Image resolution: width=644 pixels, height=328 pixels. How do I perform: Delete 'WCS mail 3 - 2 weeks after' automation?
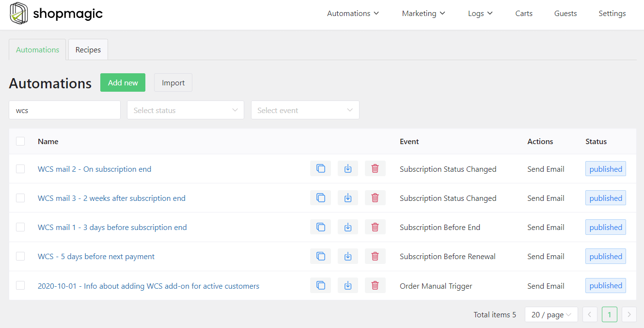375,198
